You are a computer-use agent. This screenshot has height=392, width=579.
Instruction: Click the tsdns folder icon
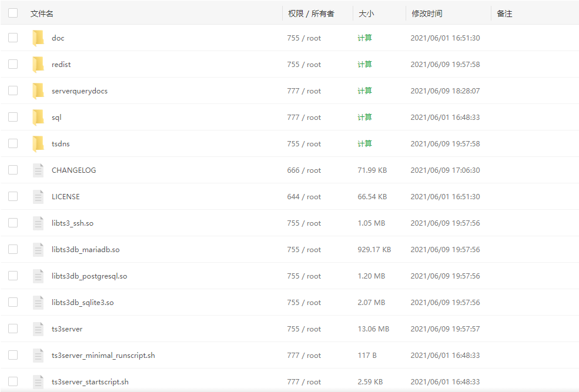pyautogui.click(x=38, y=144)
